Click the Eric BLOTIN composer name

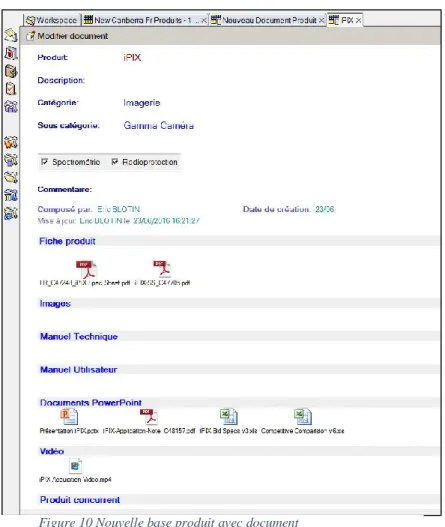[119, 209]
